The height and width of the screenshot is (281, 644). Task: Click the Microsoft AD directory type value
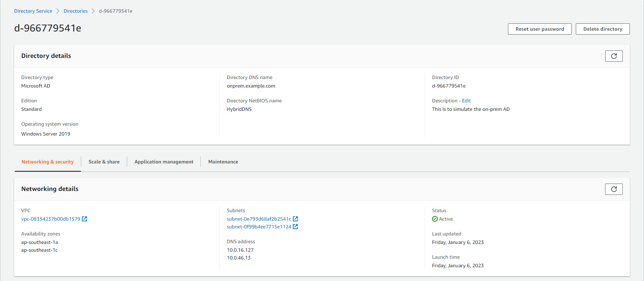coord(36,86)
